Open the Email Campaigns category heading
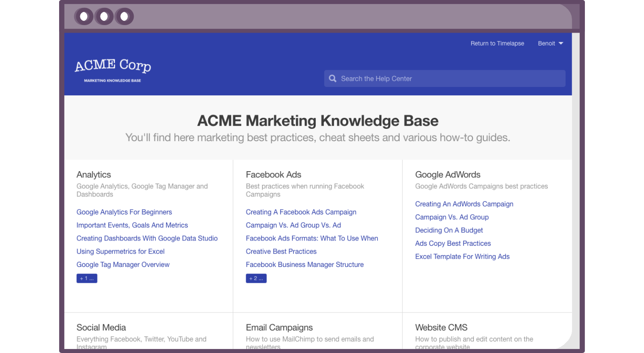This screenshot has height=353, width=644. 279,327
